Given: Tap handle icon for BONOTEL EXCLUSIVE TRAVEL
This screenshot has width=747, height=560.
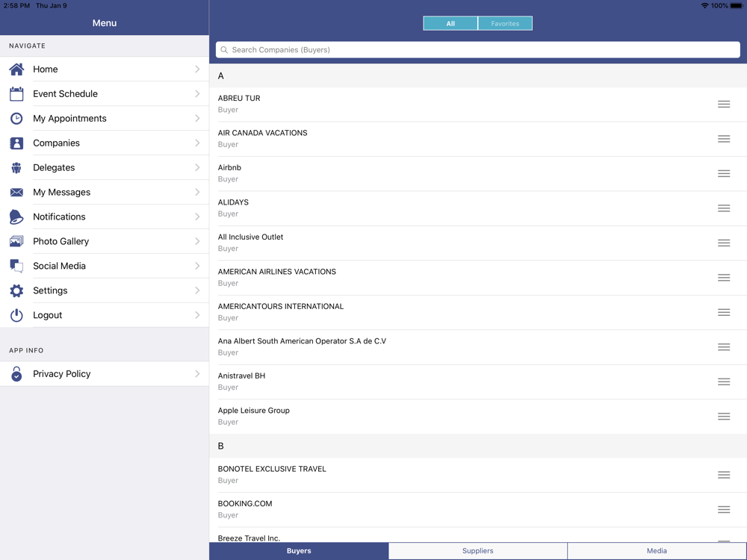Looking at the screenshot, I should pos(724,475).
